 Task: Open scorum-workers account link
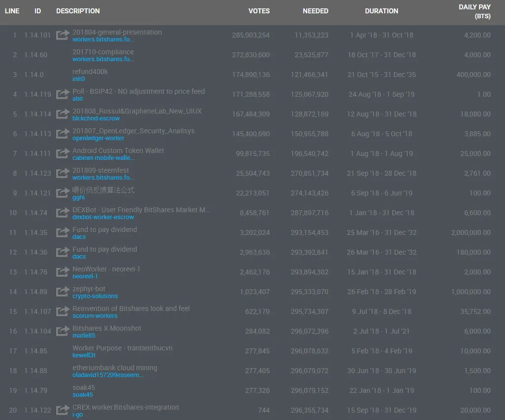(x=95, y=315)
